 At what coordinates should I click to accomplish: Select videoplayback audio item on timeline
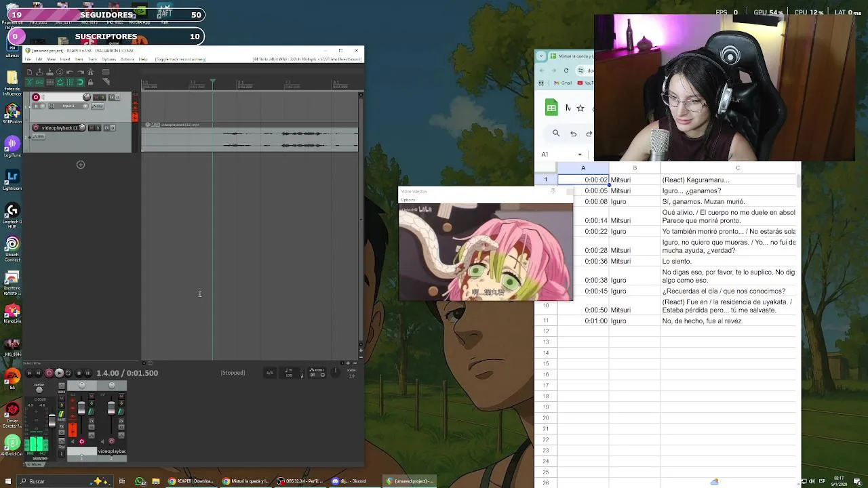[250, 138]
